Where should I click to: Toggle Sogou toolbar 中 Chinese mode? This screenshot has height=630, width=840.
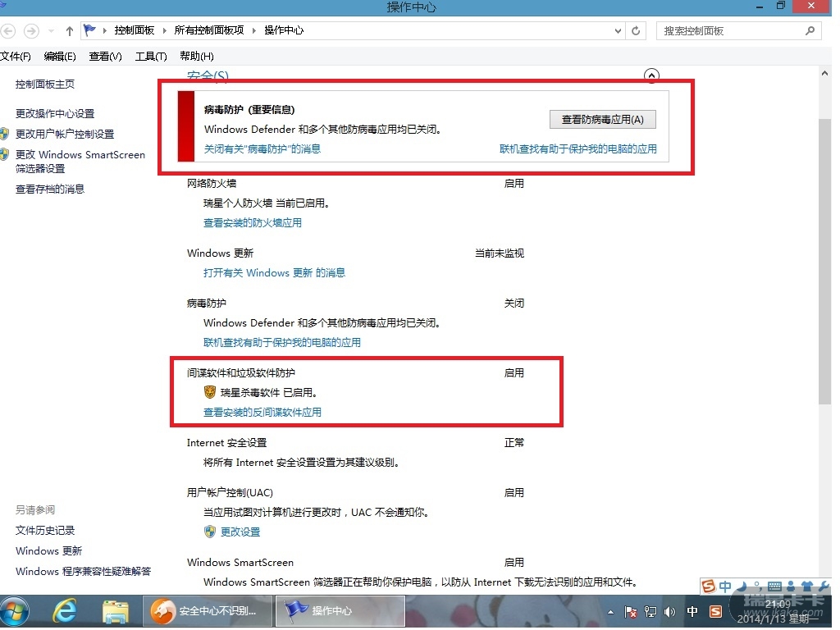725,587
